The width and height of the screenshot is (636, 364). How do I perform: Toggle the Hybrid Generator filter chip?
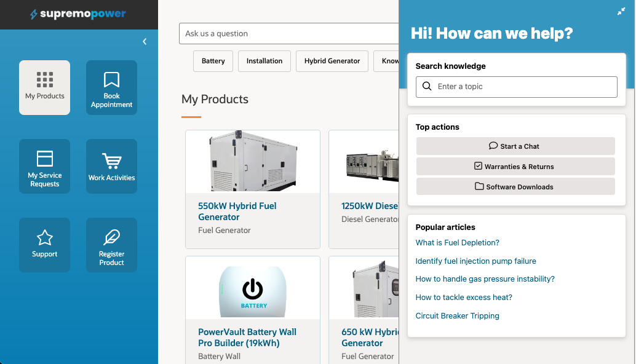332,61
